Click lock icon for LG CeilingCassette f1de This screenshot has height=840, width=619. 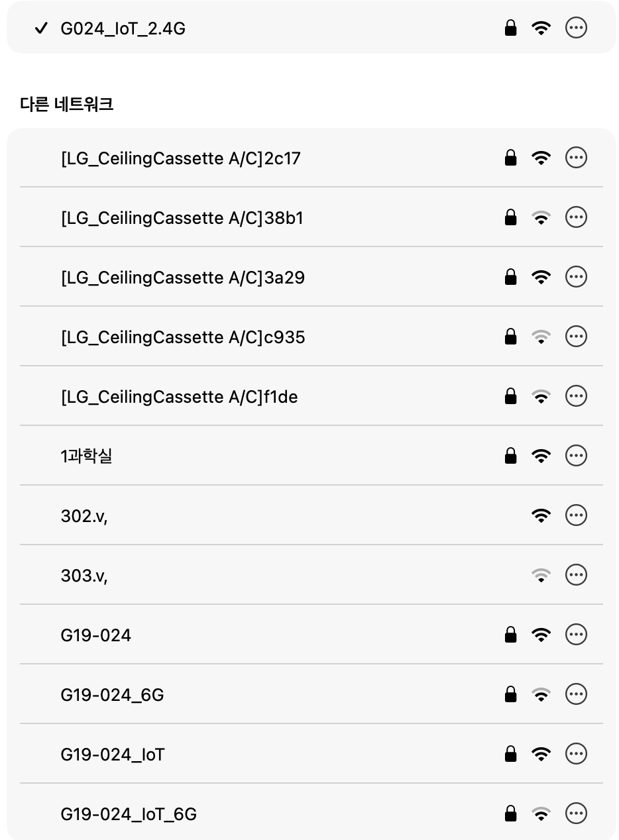pyautogui.click(x=510, y=396)
